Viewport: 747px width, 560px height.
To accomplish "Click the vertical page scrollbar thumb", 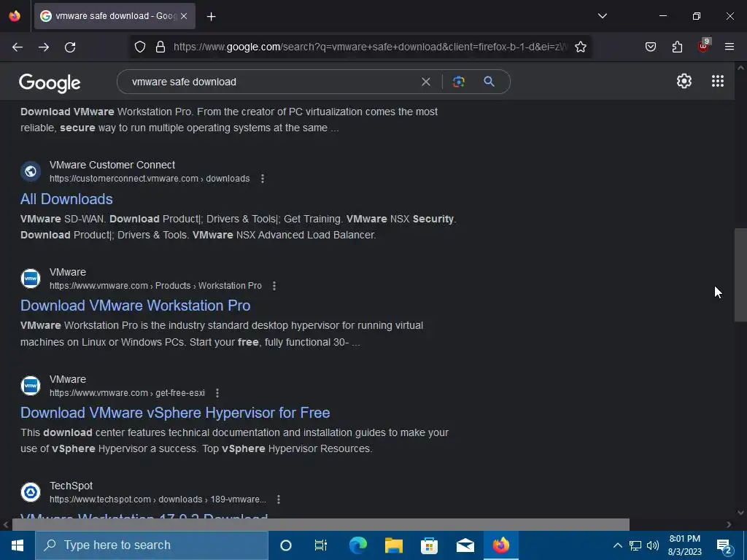I will (740, 275).
